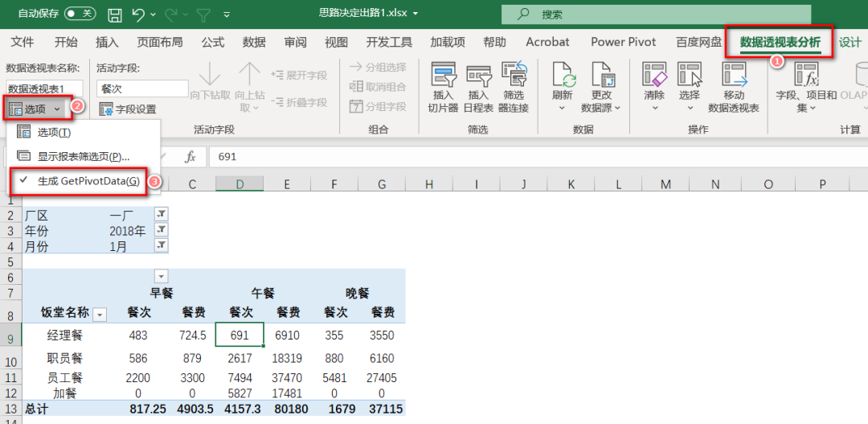Click cell with value 27405

(x=382, y=378)
